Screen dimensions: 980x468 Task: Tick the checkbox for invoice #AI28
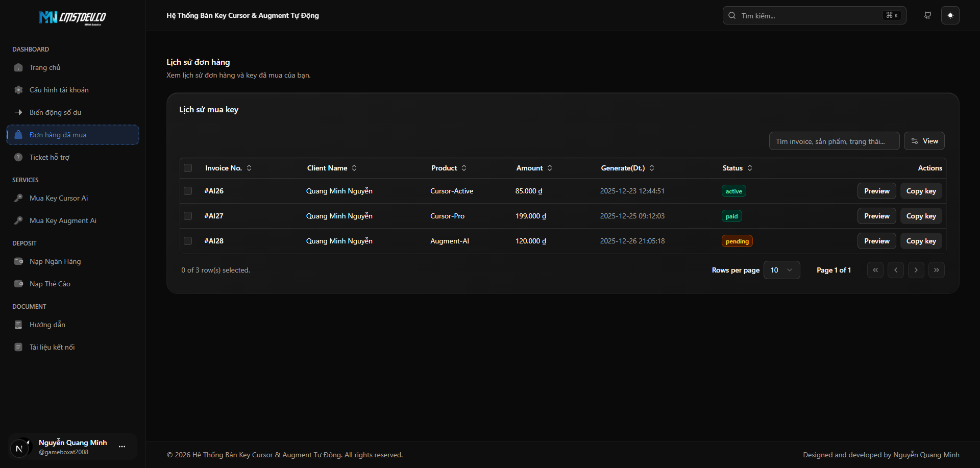point(188,241)
